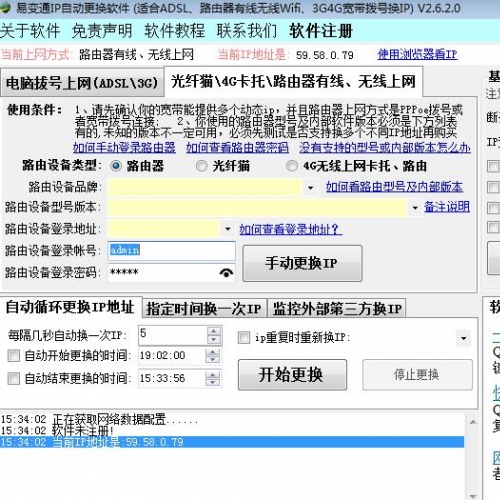
Task: Select the 4G无线上网卡托、路由 radio option
Action: click(292, 166)
